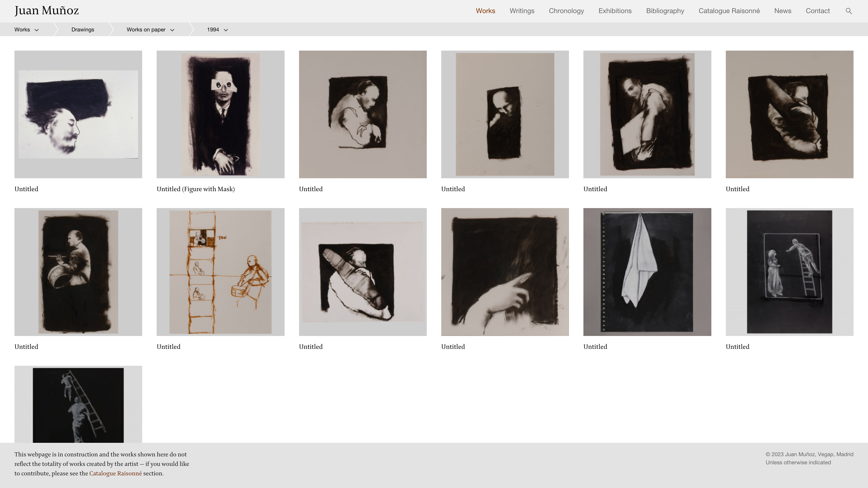Open the sleeping bearded head drawing
Image resolution: width=868 pixels, height=488 pixels.
click(x=78, y=114)
